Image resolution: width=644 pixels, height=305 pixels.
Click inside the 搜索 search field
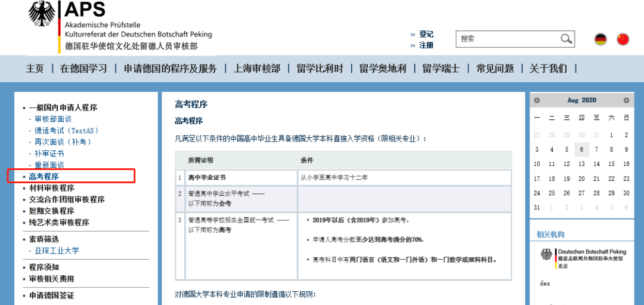(x=509, y=39)
